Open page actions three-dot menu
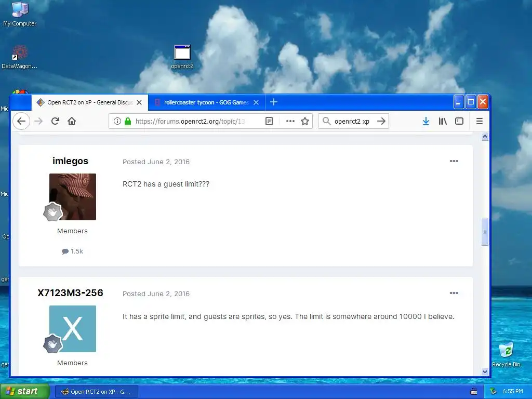This screenshot has height=399, width=532. click(290, 121)
